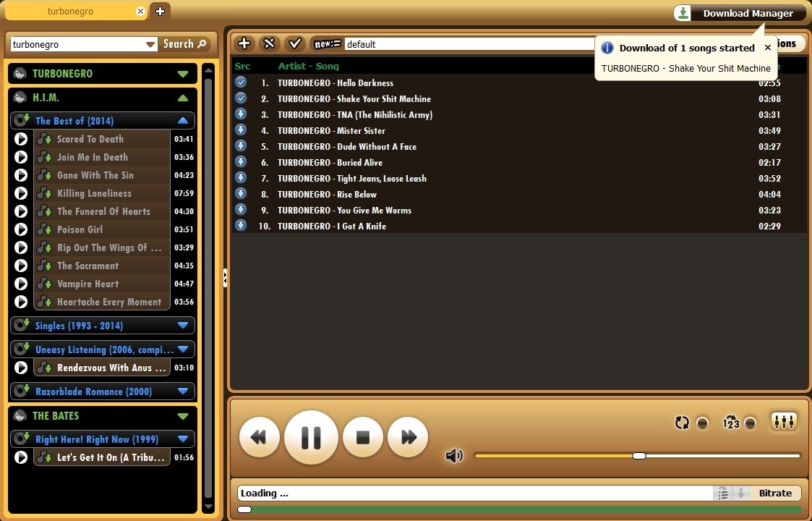Image resolution: width=812 pixels, height=521 pixels.
Task: Expand Singles (1993 - 2014) album
Action: pyautogui.click(x=183, y=326)
